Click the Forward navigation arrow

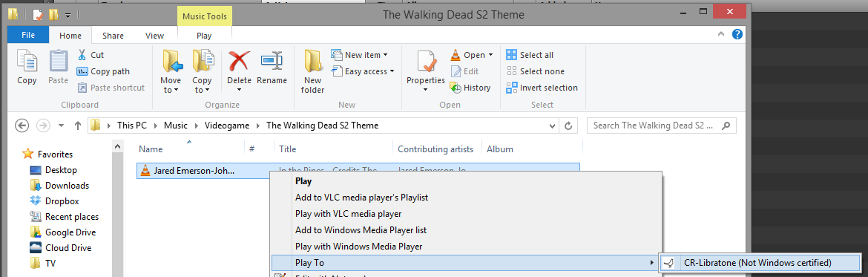[x=42, y=126]
